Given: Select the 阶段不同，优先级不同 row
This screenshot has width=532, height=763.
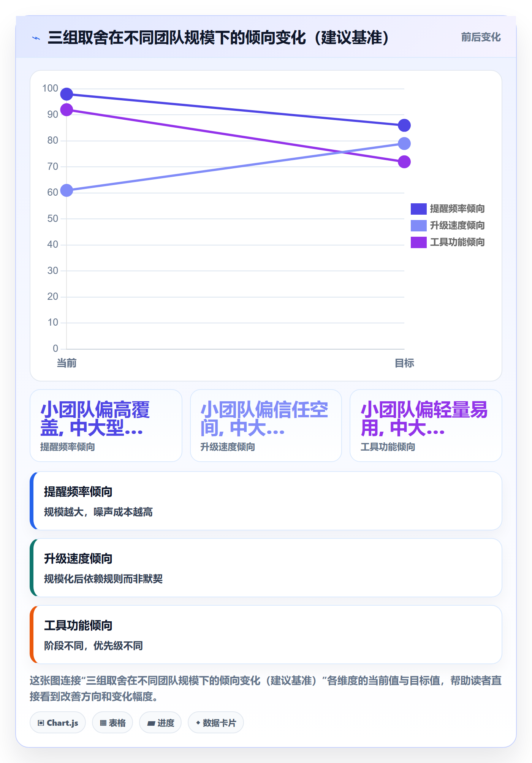Looking at the screenshot, I should point(266,635).
